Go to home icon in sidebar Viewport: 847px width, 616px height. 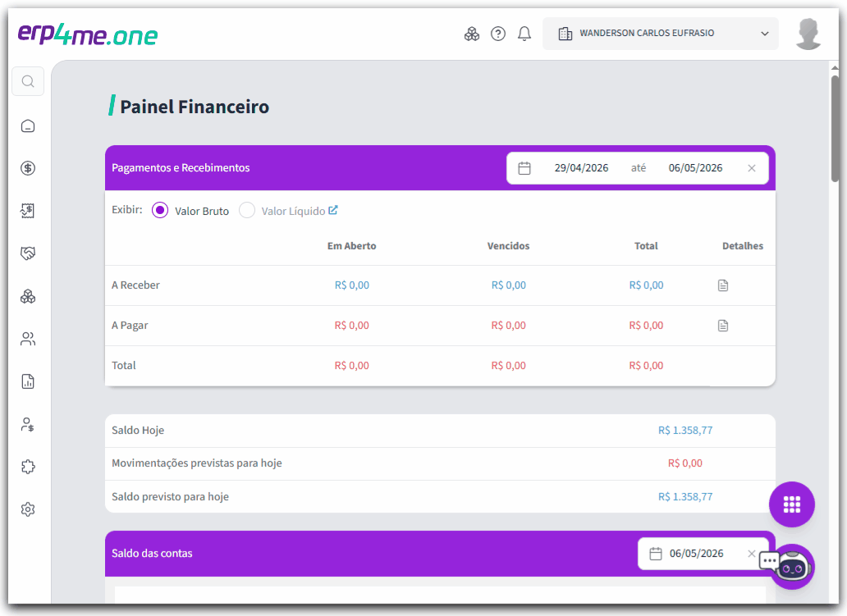(x=28, y=125)
